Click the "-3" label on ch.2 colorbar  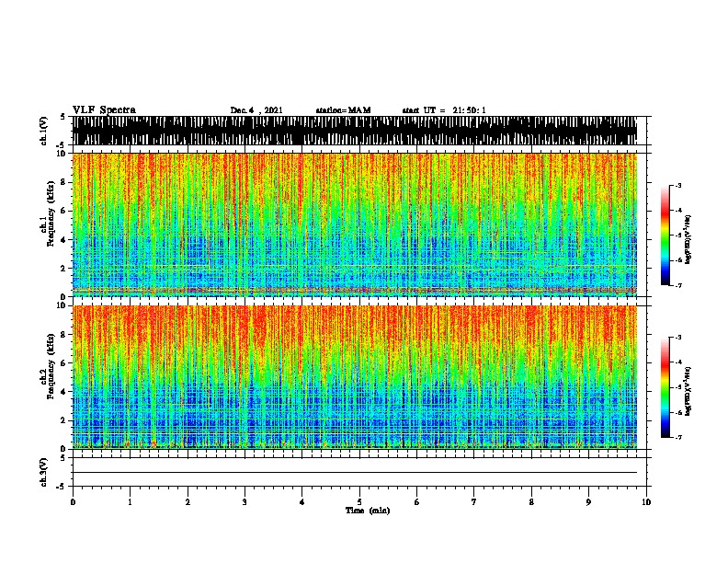click(x=677, y=338)
